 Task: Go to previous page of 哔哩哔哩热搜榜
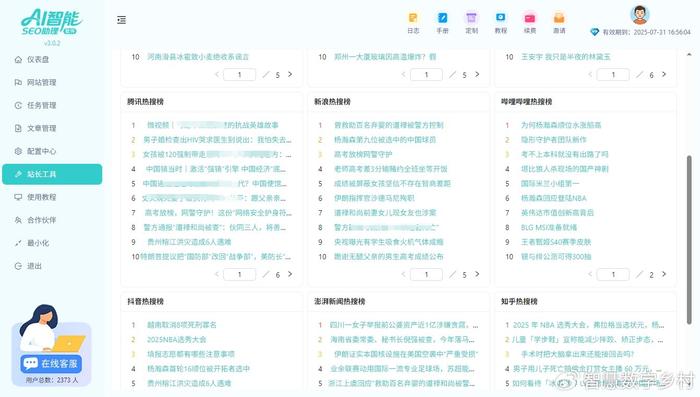point(591,274)
